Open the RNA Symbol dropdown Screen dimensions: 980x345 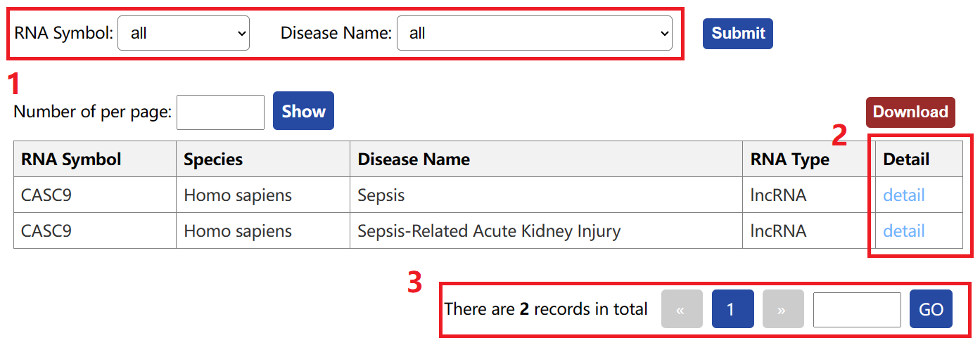tap(184, 33)
